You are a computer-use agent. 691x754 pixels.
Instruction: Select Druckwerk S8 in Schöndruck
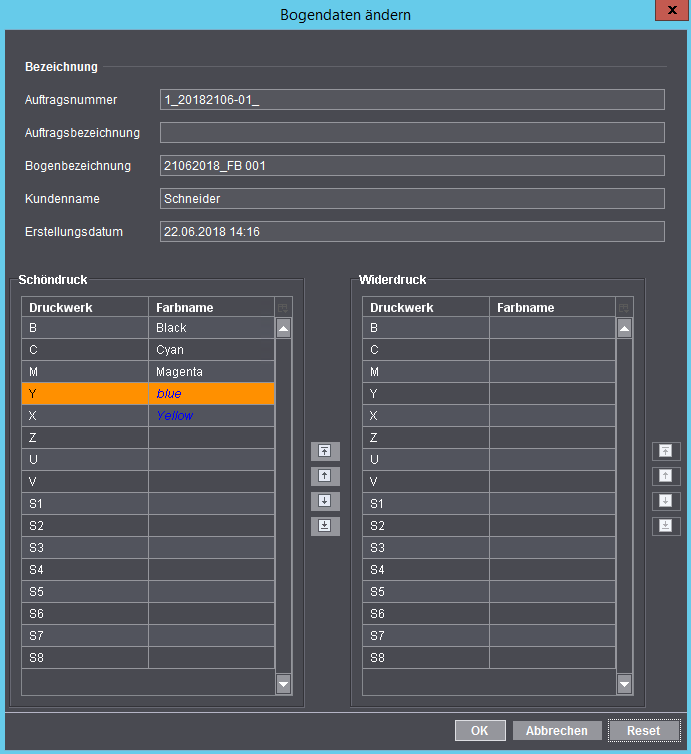coord(85,658)
